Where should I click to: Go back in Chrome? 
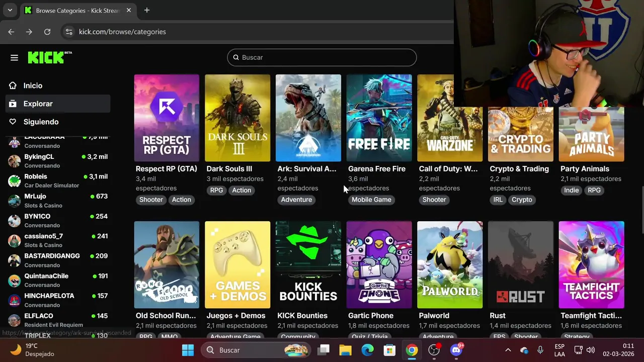(11, 32)
